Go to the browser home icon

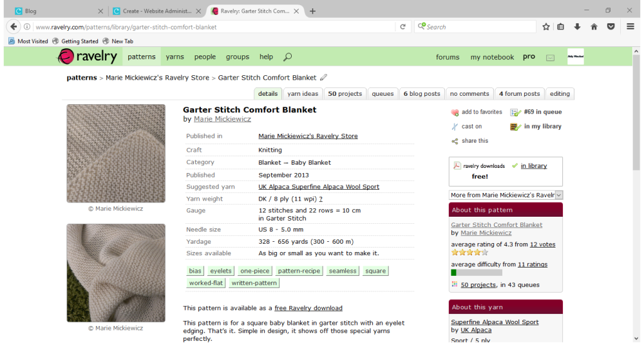pos(594,26)
